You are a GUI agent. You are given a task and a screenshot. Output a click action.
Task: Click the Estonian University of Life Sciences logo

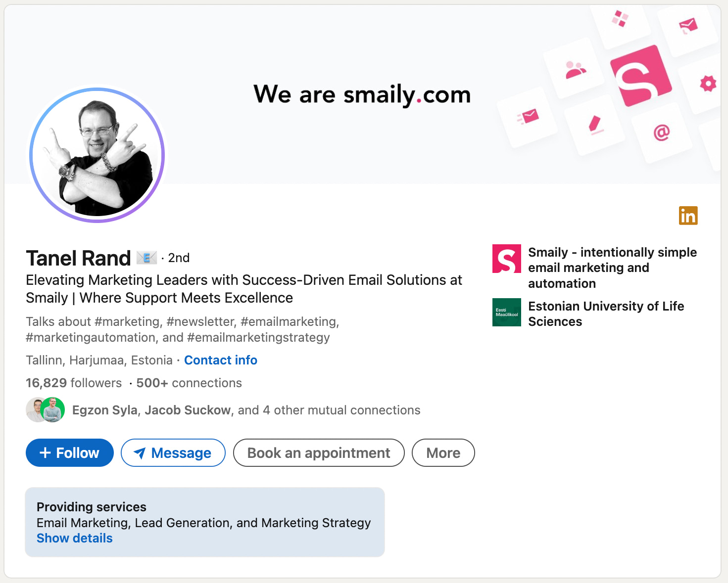[x=506, y=312]
